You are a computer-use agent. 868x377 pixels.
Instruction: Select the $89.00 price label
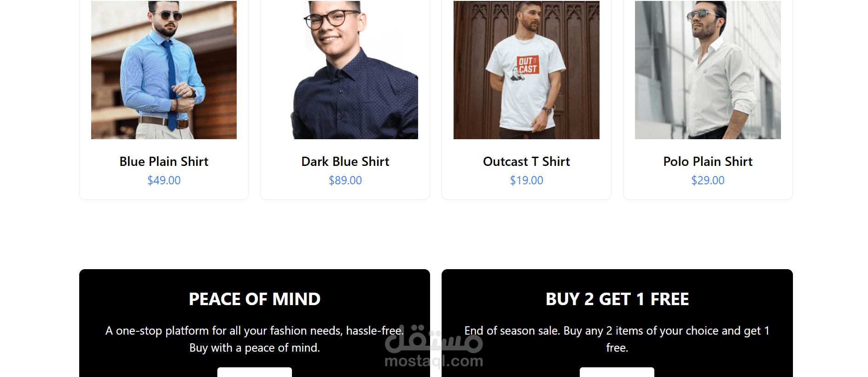click(x=345, y=180)
